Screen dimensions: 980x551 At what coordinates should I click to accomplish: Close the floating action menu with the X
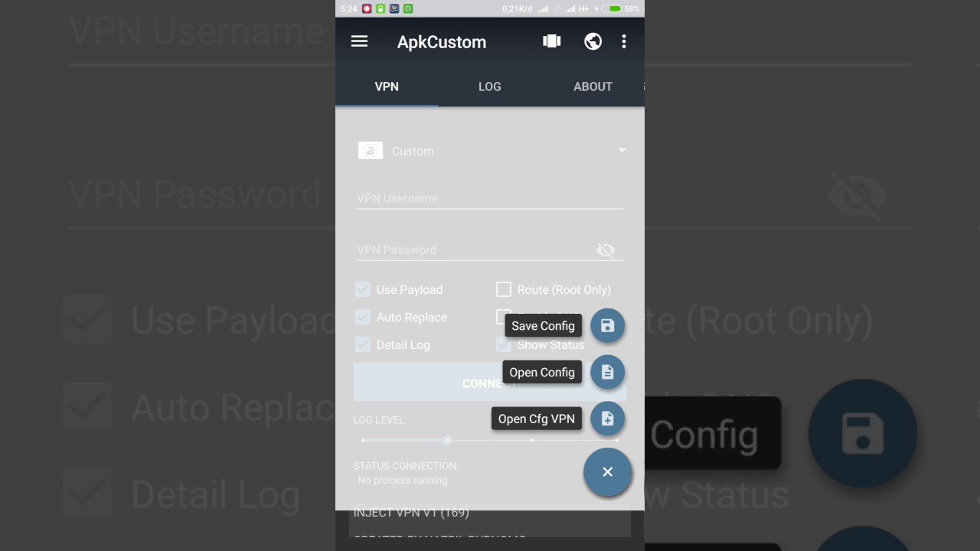click(x=608, y=472)
